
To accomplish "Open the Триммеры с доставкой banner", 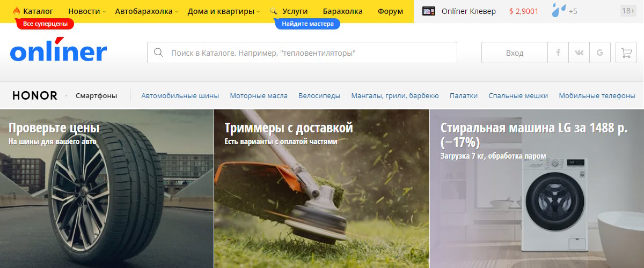I will point(321,189).
